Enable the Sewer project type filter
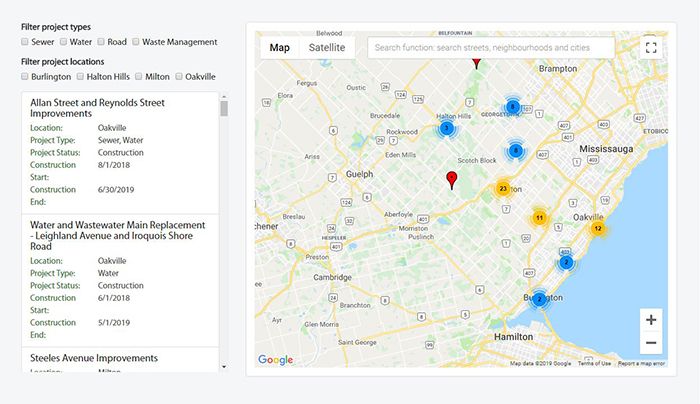 (25, 42)
